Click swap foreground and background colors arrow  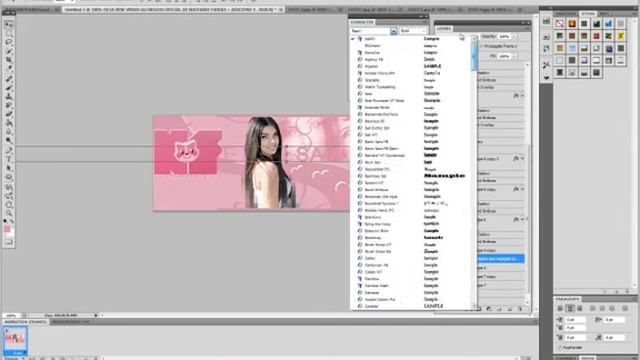point(12,222)
